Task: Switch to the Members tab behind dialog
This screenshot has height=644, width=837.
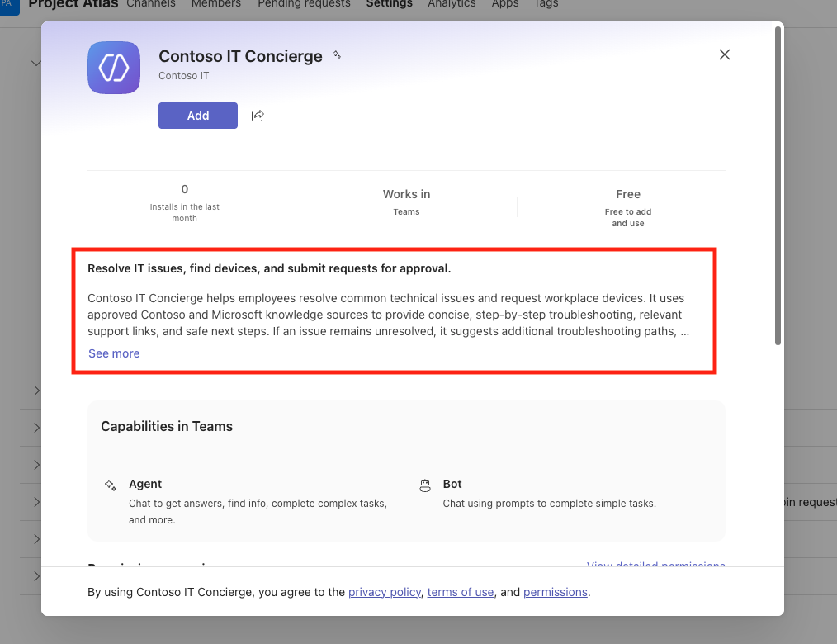Action: [216, 4]
